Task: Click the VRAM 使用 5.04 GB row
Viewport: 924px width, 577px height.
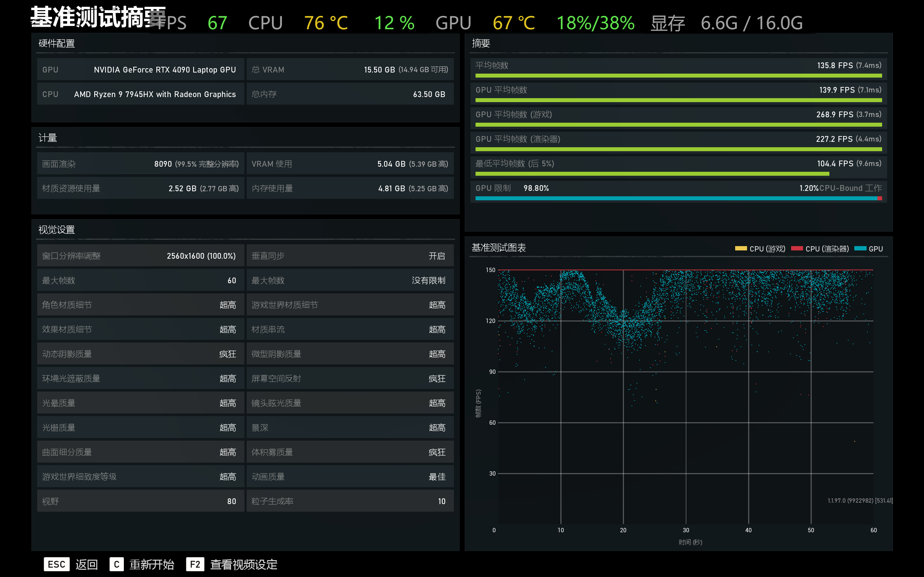Action: [x=350, y=164]
